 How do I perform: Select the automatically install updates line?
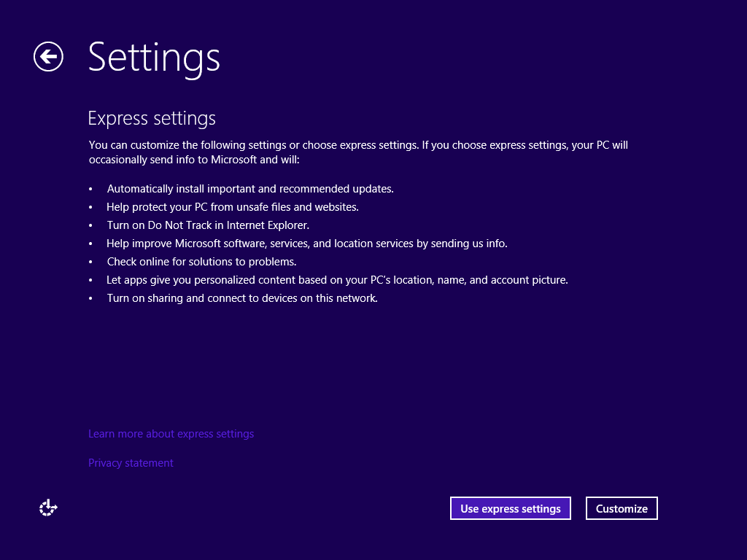click(250, 189)
